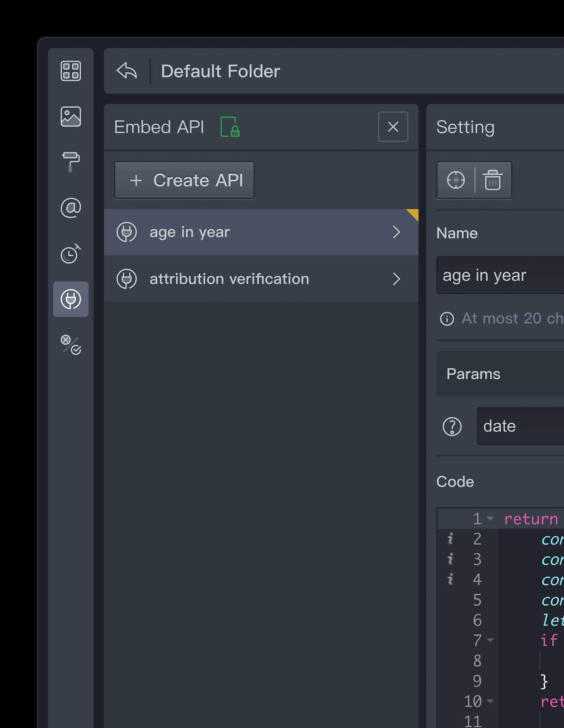This screenshot has width=564, height=728.
Task: Close the Embed API panel
Action: click(x=393, y=127)
